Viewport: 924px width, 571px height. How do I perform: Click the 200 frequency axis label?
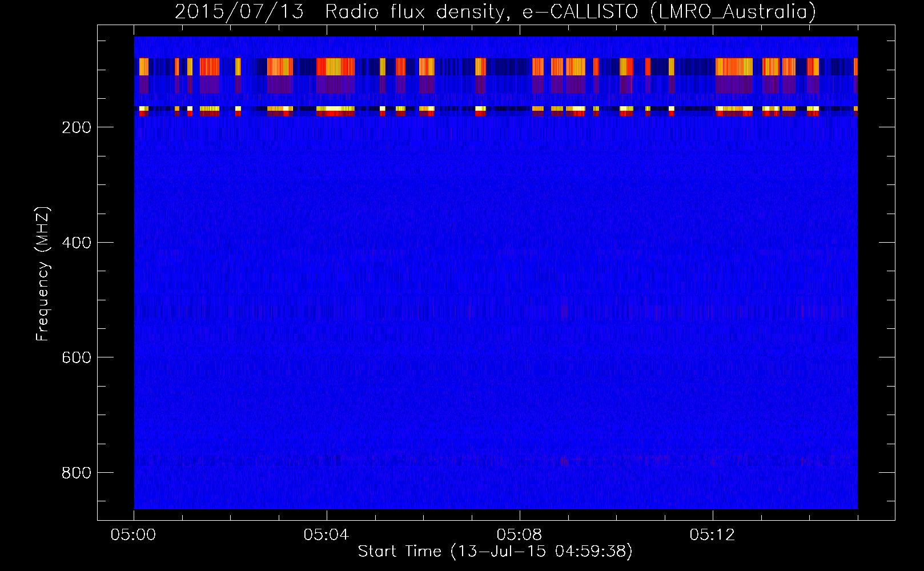(x=76, y=127)
